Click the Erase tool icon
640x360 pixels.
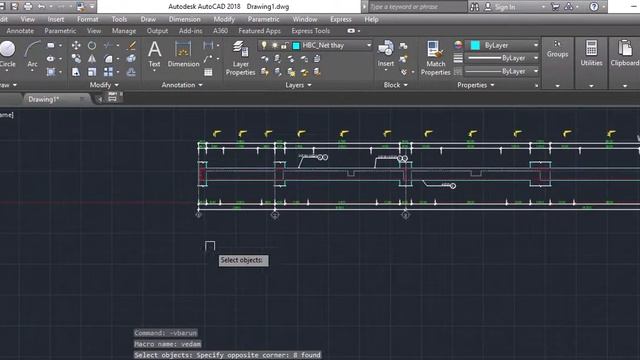point(131,45)
